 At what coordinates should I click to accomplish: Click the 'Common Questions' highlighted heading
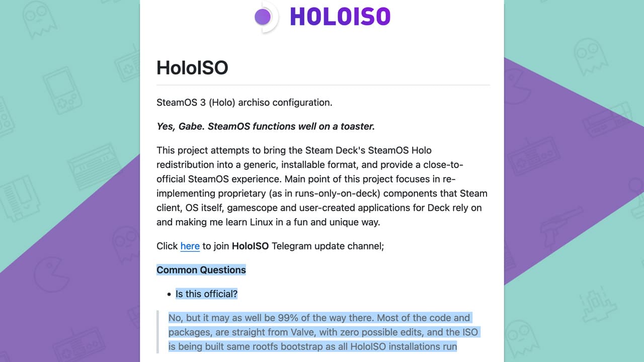click(x=201, y=270)
